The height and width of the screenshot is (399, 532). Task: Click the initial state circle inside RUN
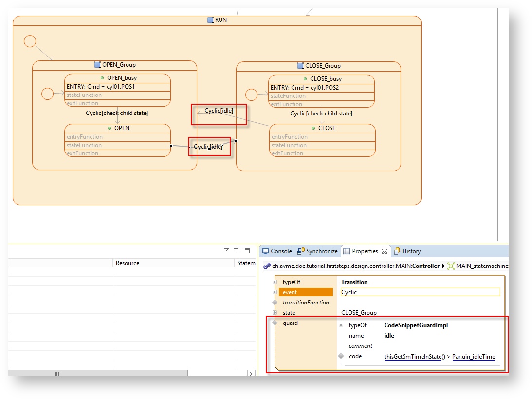click(x=30, y=41)
